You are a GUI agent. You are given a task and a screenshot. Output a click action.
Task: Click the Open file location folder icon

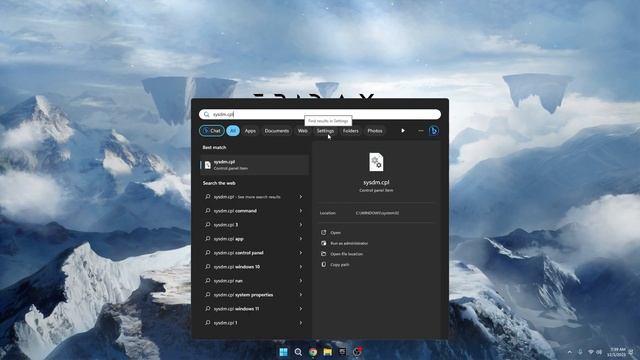tap(324, 254)
